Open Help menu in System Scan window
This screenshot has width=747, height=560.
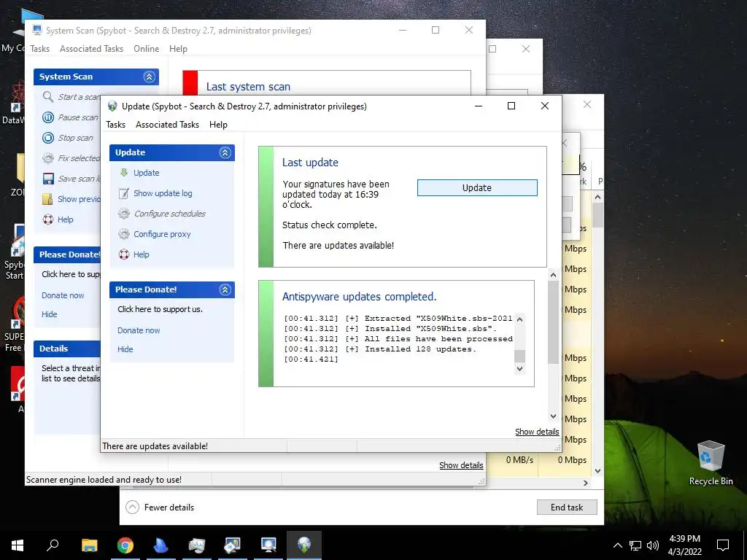pyautogui.click(x=178, y=49)
